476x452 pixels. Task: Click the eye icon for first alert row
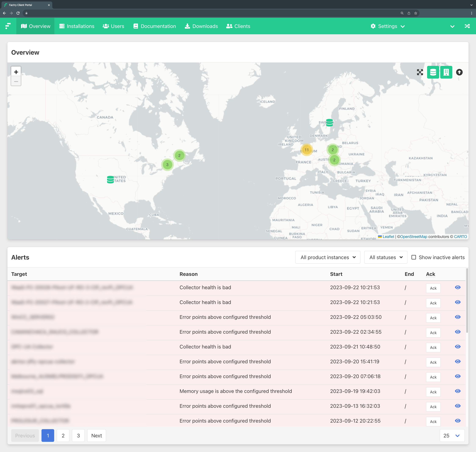point(458,287)
